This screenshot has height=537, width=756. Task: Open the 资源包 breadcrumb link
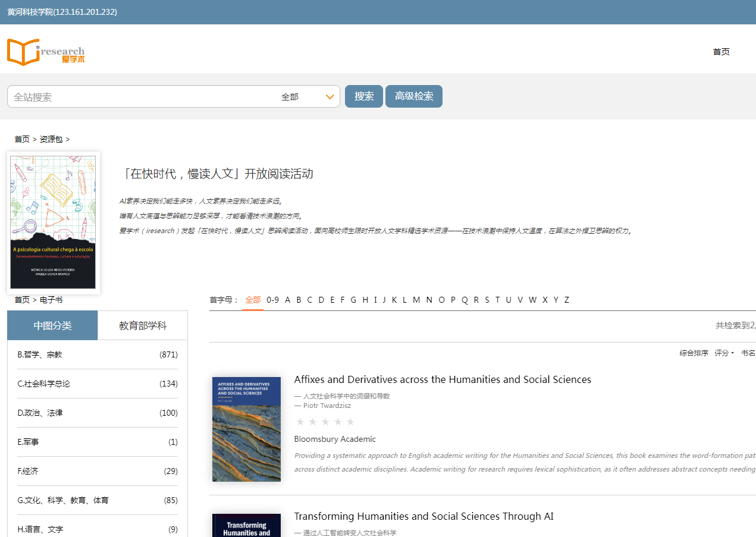[x=51, y=139]
